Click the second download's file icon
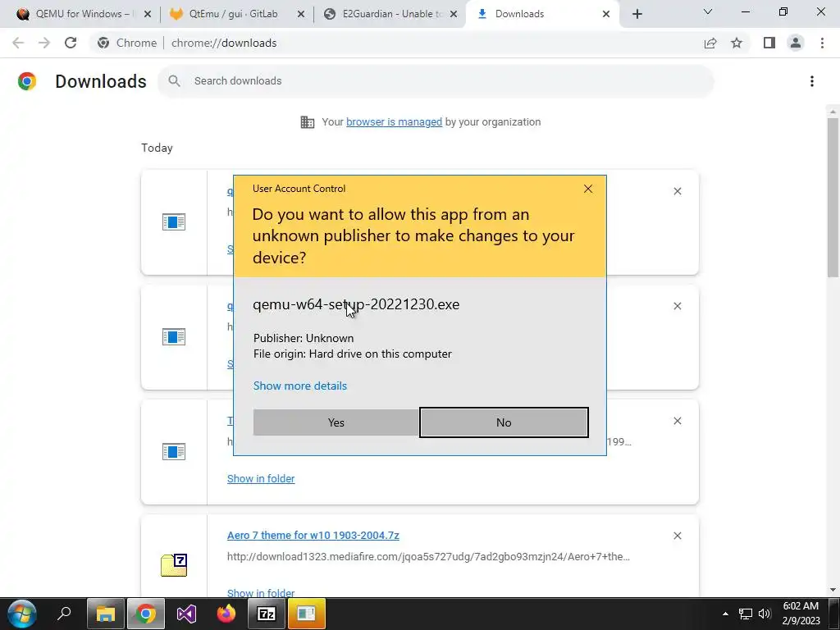Image resolution: width=840 pixels, height=630 pixels. [174, 337]
